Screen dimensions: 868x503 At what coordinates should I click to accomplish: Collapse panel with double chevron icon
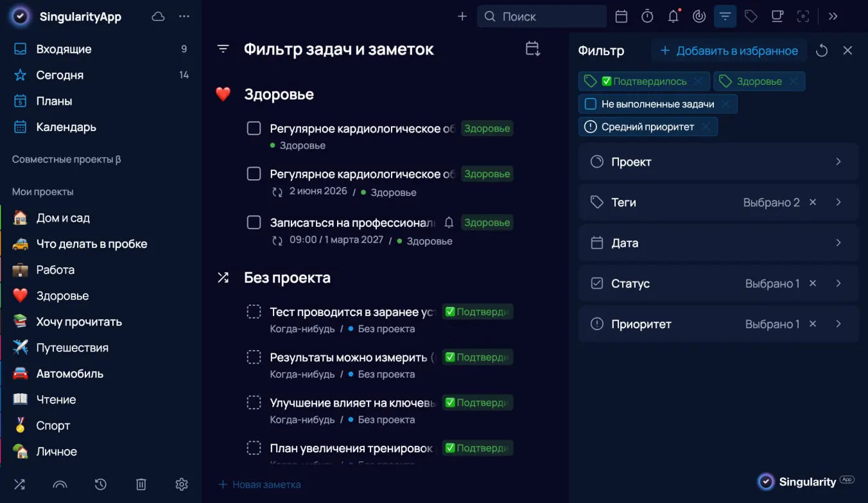[x=833, y=17]
